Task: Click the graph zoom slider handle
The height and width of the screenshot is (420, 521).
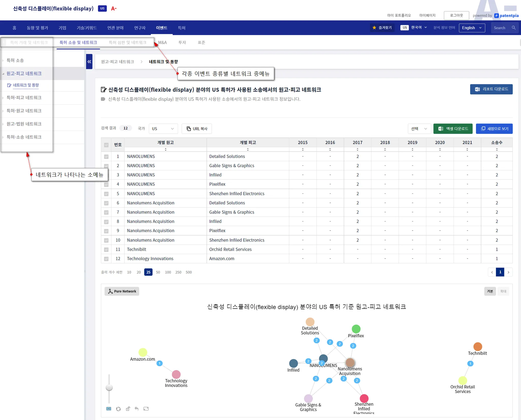Action: coord(109,387)
